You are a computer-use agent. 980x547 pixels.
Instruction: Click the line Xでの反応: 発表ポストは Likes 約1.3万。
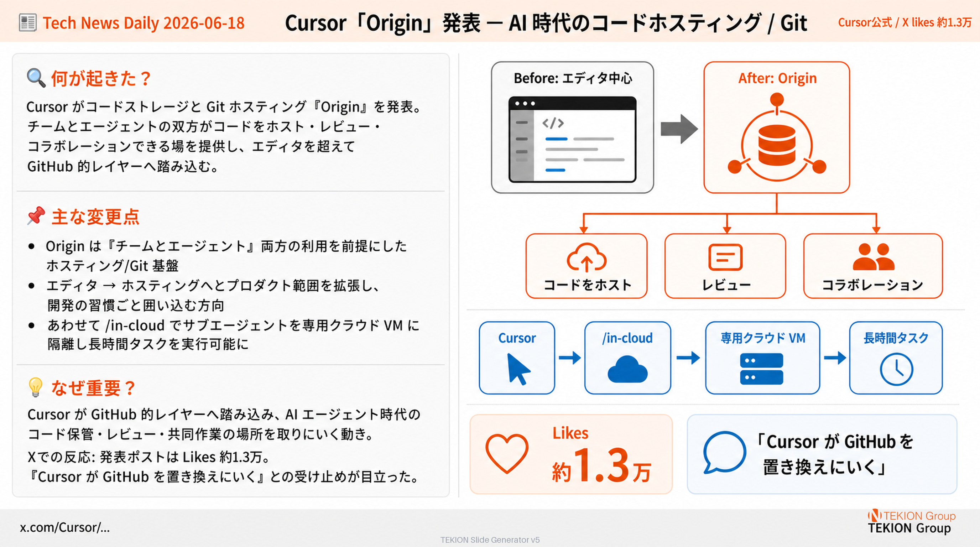[x=149, y=457]
